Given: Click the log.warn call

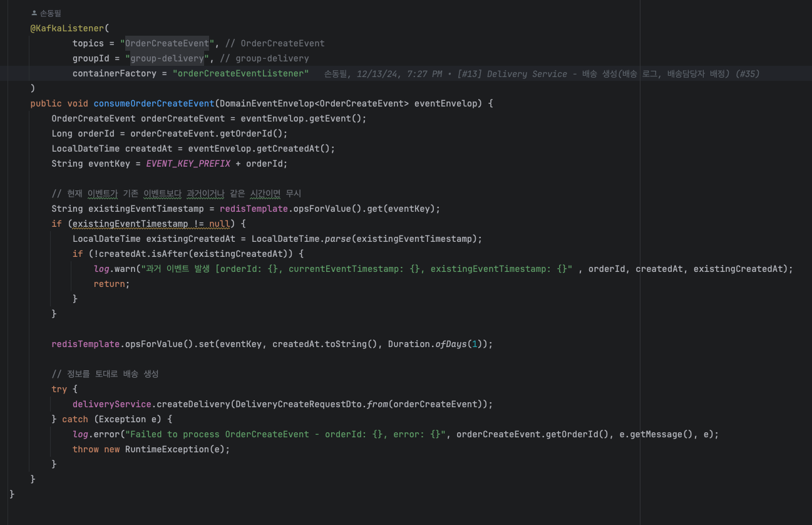Looking at the screenshot, I should tap(115, 269).
